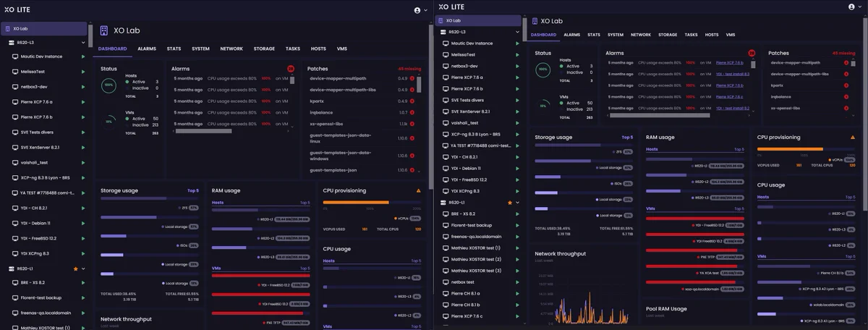Collapse R620-L1 host in right window
The image size is (868, 330).
click(517, 203)
